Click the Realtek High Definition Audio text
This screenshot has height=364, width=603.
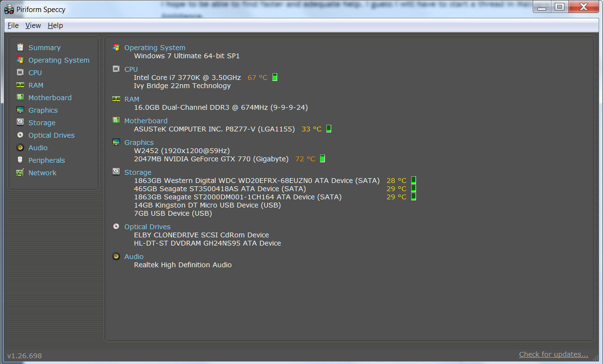pyautogui.click(x=183, y=265)
